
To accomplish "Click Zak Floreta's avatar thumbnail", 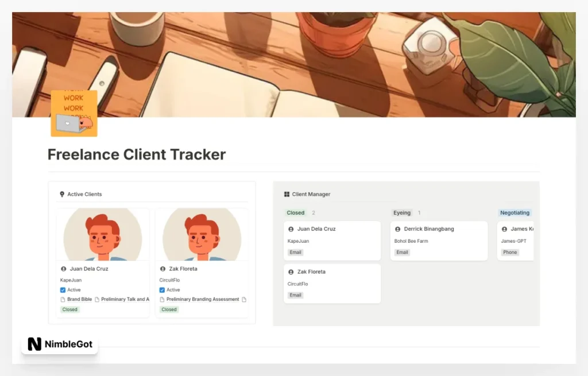I will point(202,234).
